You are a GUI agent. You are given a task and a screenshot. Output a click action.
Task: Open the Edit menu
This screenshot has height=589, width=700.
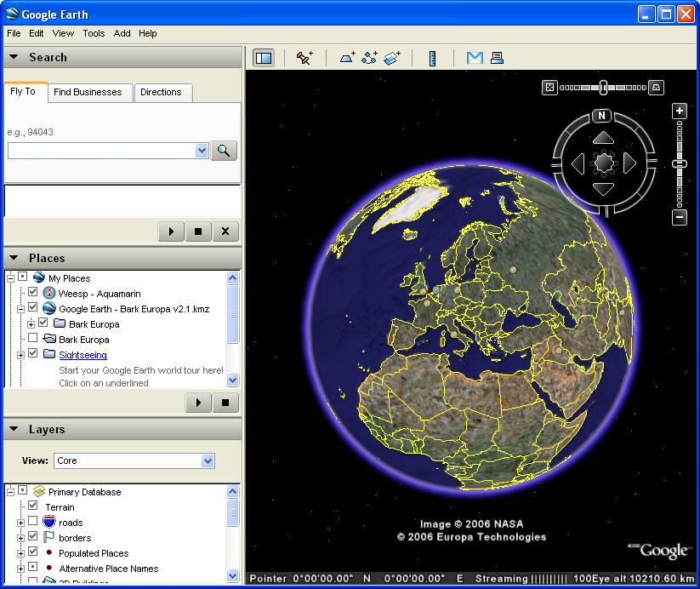(x=37, y=33)
